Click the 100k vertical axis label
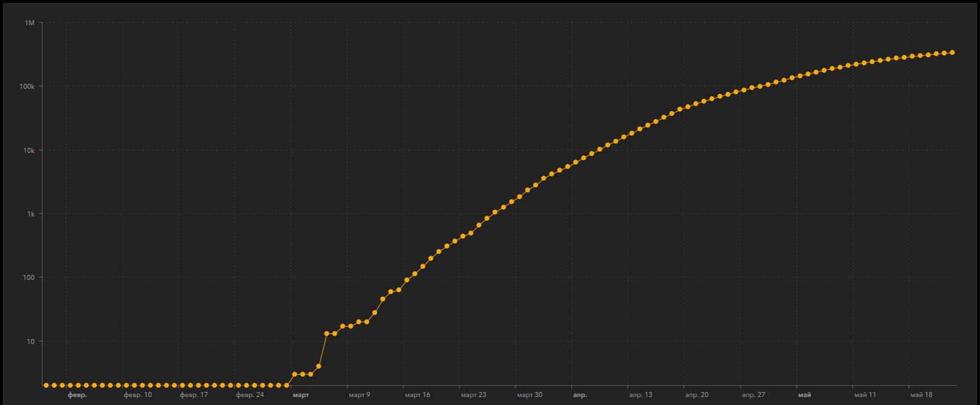This screenshot has height=405, width=980. pyautogui.click(x=27, y=86)
